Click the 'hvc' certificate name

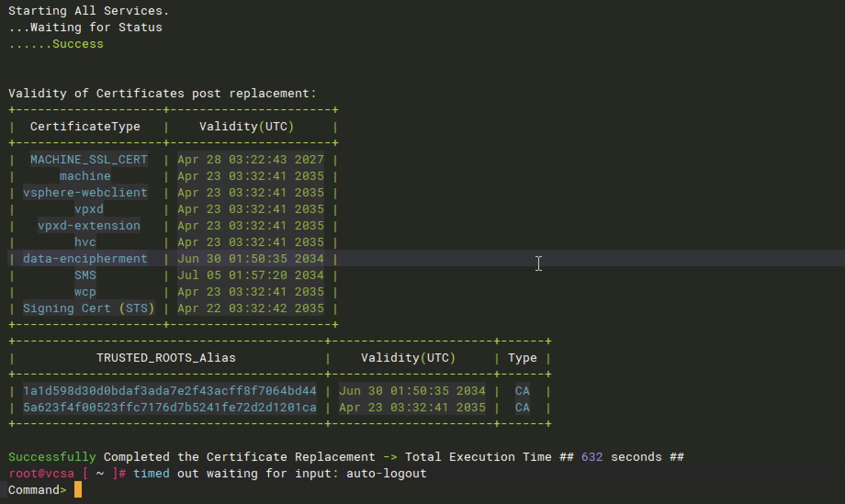click(x=85, y=242)
